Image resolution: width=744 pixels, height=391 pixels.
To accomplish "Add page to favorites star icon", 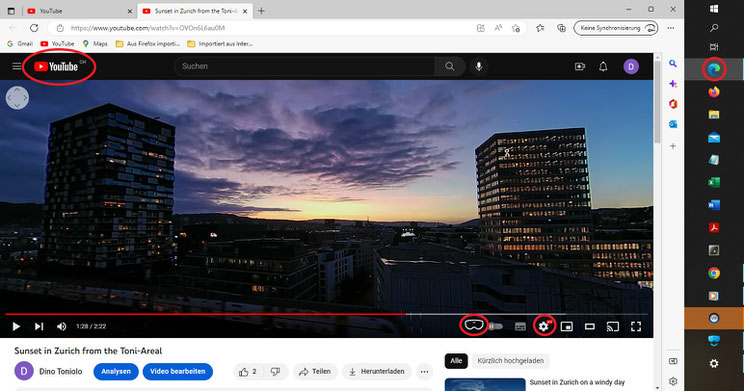I will (x=516, y=28).
